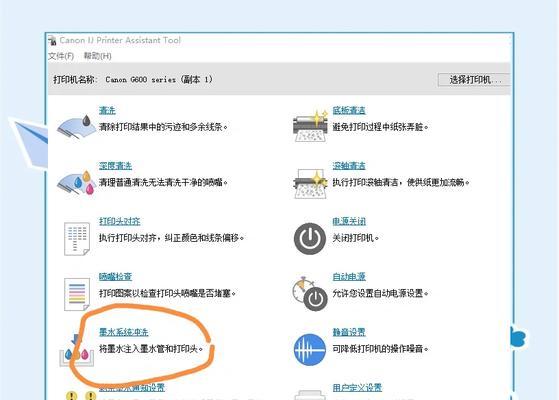
Task: Click the 选择打印机 button
Action: [474, 80]
